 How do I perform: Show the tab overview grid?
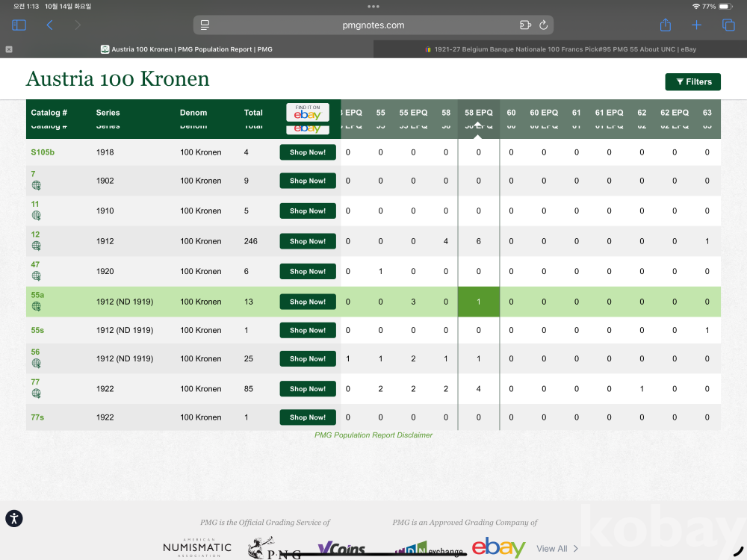coord(728,25)
